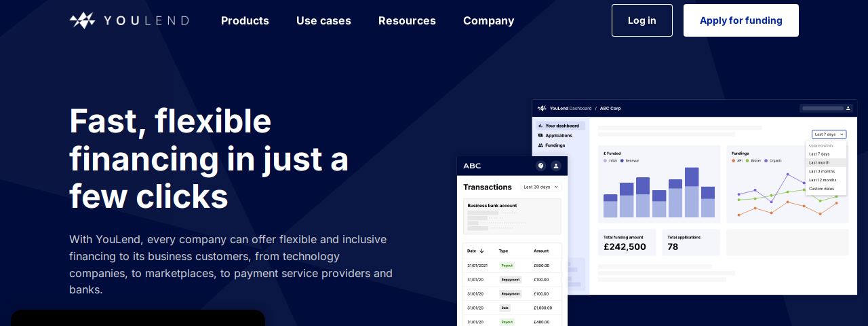
Task: Click the £480.00 amount cell
Action: [x=541, y=322]
